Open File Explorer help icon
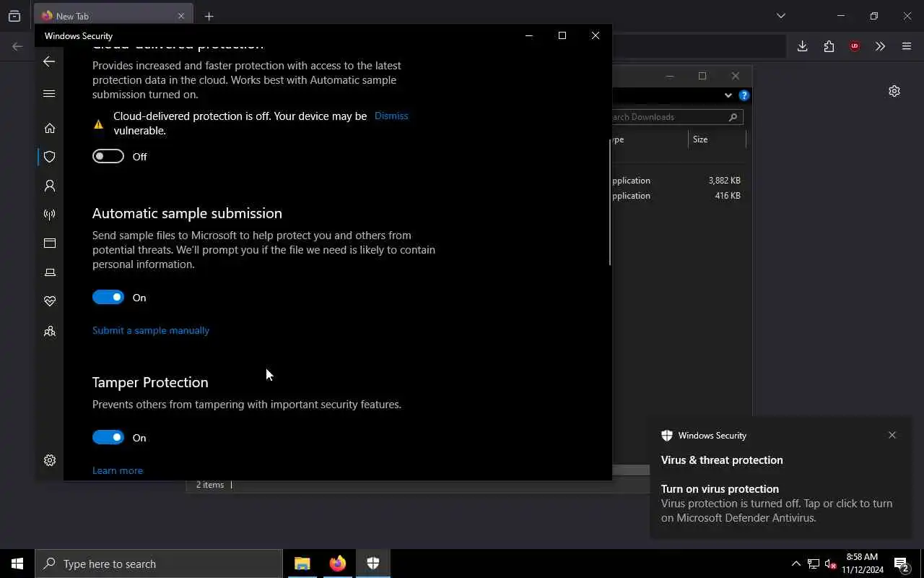This screenshot has width=924, height=578. [x=744, y=95]
